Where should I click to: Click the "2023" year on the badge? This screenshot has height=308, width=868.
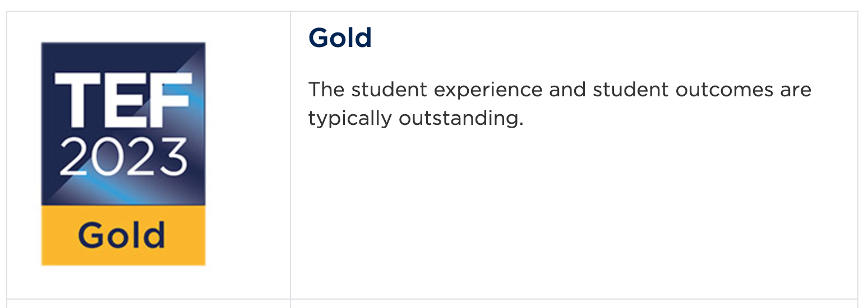[x=123, y=156]
